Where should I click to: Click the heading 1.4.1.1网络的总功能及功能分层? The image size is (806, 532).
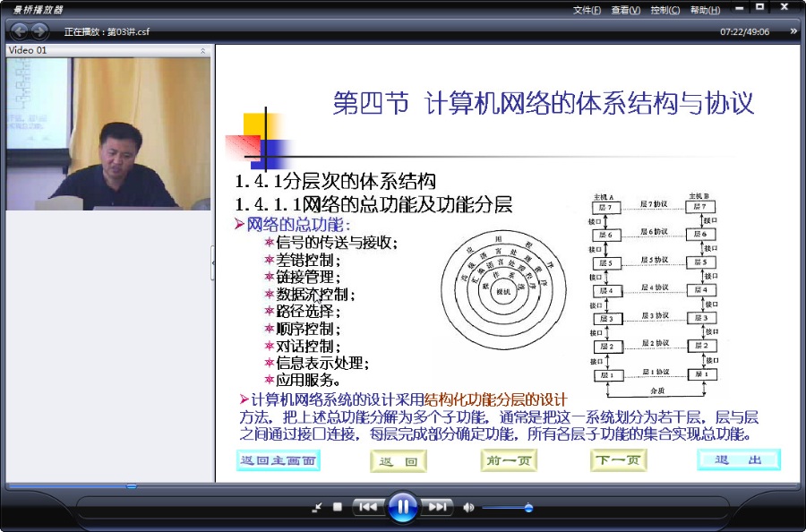373,204
